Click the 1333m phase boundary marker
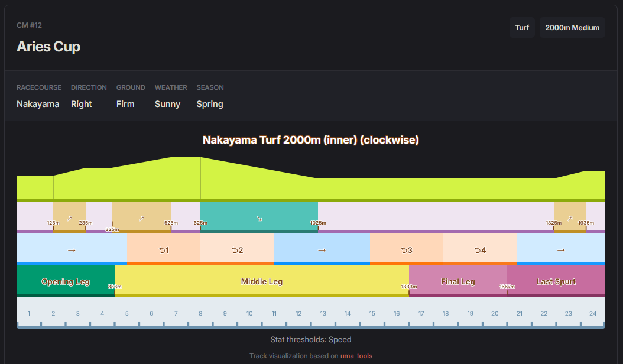Image resolution: width=623 pixels, height=364 pixels. pos(409,287)
